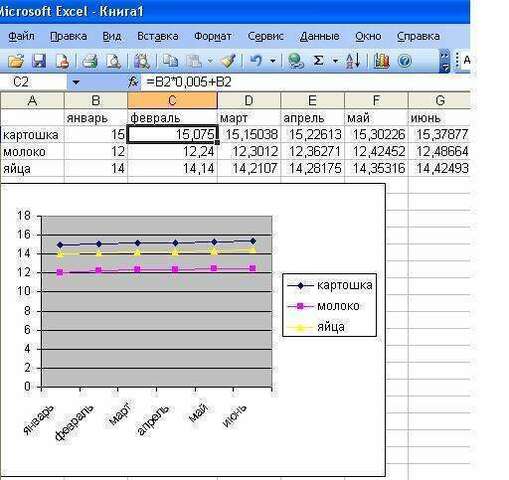The image size is (509, 480).
Task: Open the Name Box dropdown arrow
Action: (x=76, y=82)
